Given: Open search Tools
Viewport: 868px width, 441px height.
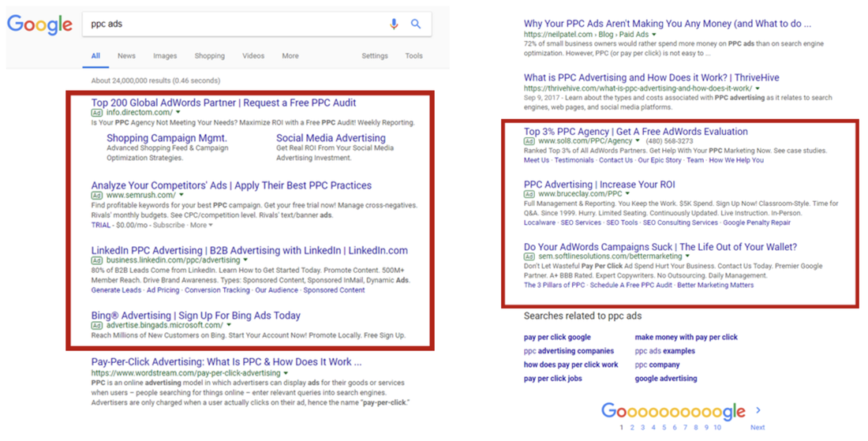Looking at the screenshot, I should [x=413, y=56].
